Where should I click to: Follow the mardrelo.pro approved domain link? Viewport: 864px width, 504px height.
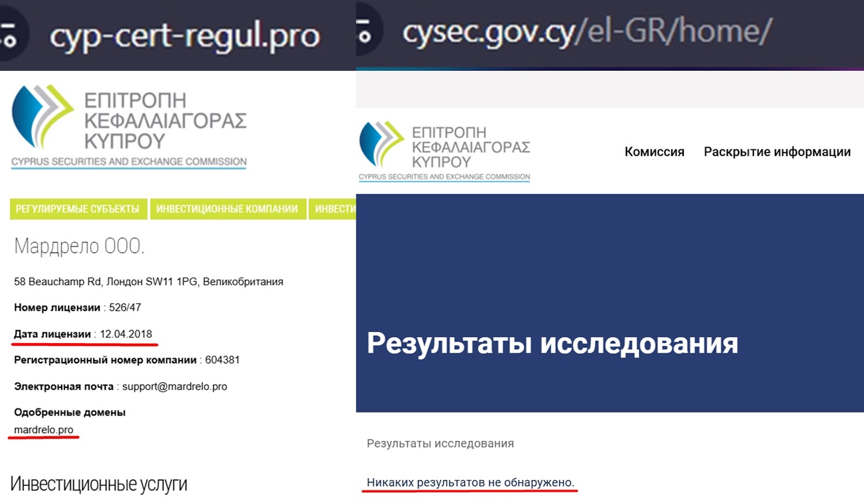(44, 430)
